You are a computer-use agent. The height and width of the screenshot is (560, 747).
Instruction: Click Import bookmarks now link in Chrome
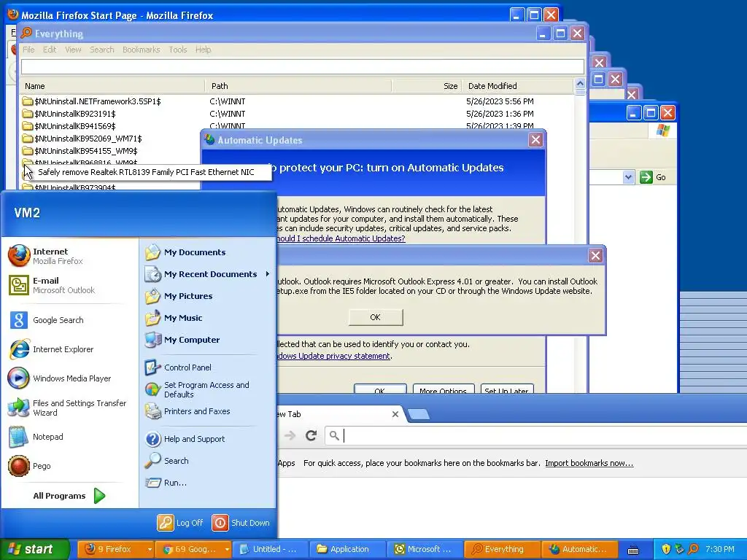(589, 463)
